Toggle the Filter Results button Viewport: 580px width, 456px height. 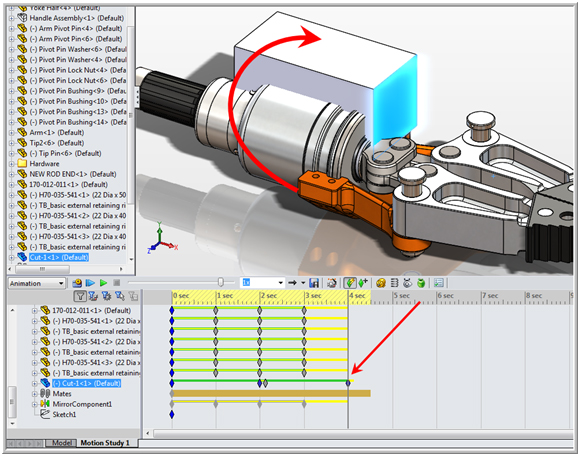point(133,296)
